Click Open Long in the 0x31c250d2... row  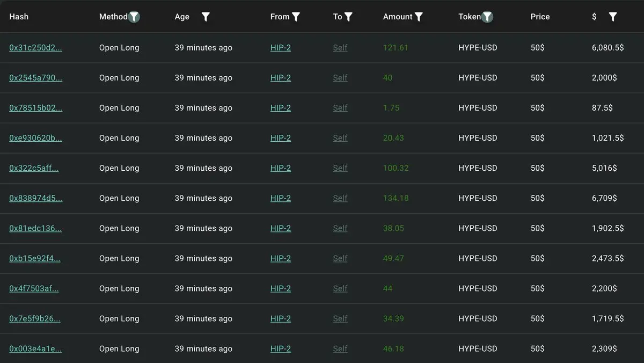[119, 48]
